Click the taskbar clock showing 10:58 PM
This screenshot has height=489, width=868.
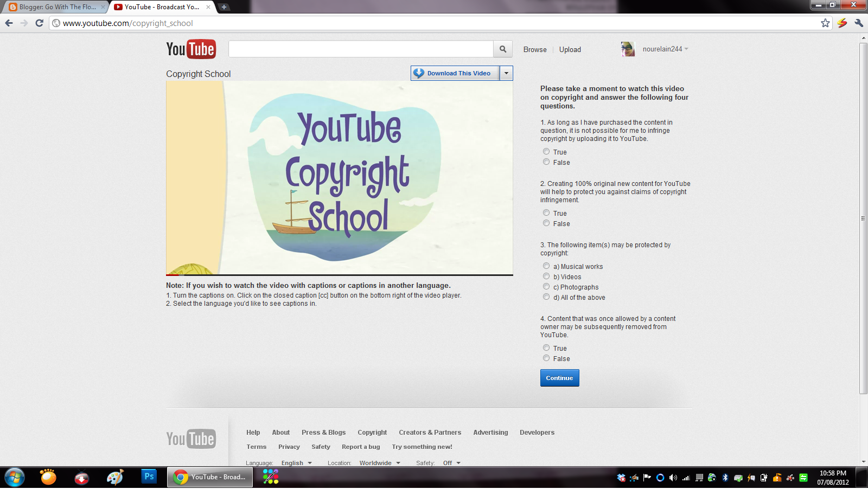[833, 478]
